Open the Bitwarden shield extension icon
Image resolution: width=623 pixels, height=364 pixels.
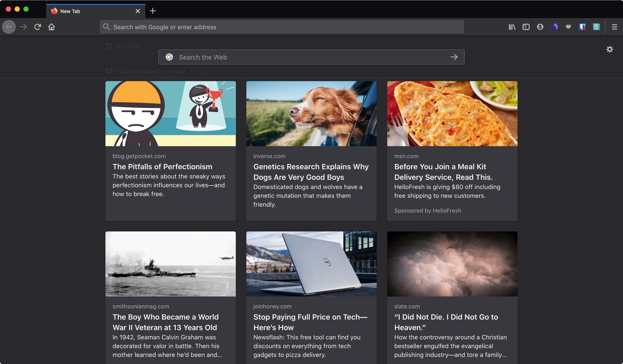click(582, 27)
